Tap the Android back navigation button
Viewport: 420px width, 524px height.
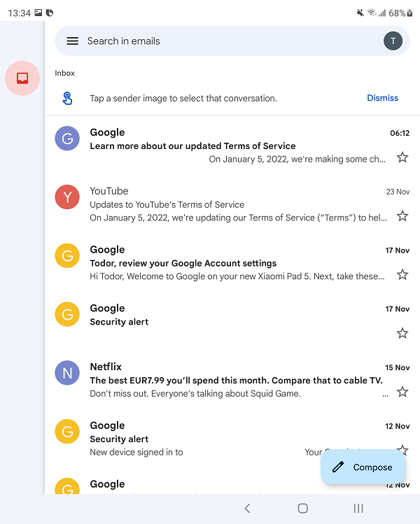(248, 509)
